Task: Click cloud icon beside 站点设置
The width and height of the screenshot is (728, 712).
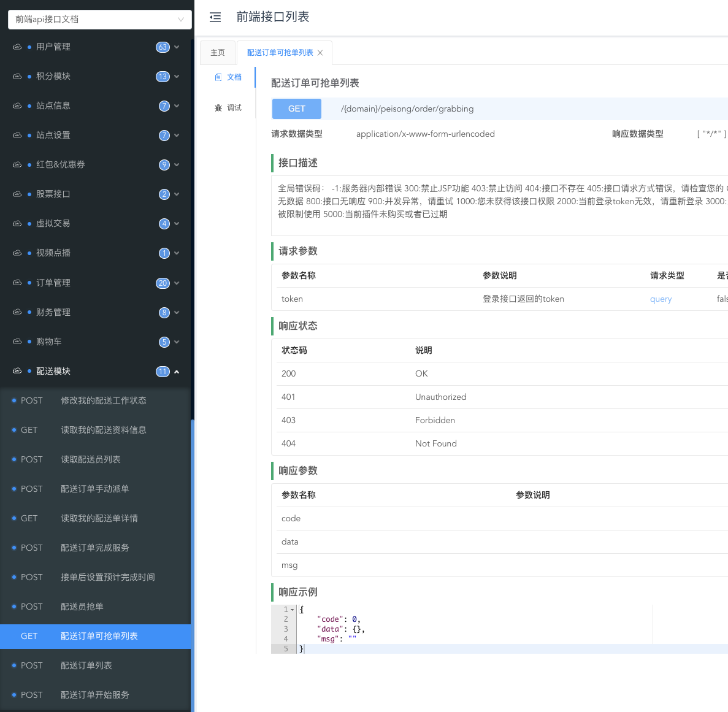Action: click(x=17, y=135)
